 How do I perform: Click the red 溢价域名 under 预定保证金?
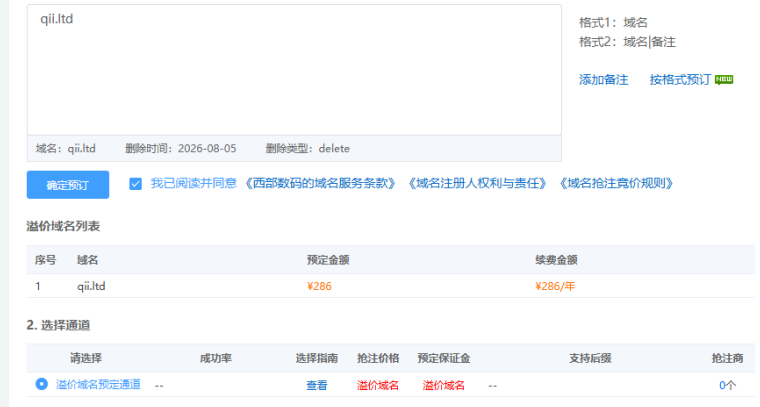pyautogui.click(x=443, y=385)
